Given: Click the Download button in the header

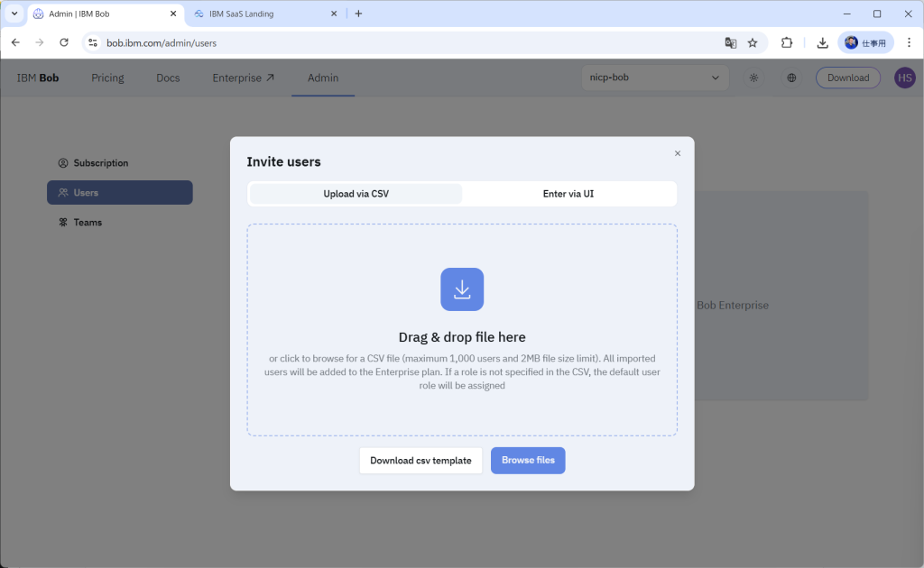Looking at the screenshot, I should (x=848, y=78).
